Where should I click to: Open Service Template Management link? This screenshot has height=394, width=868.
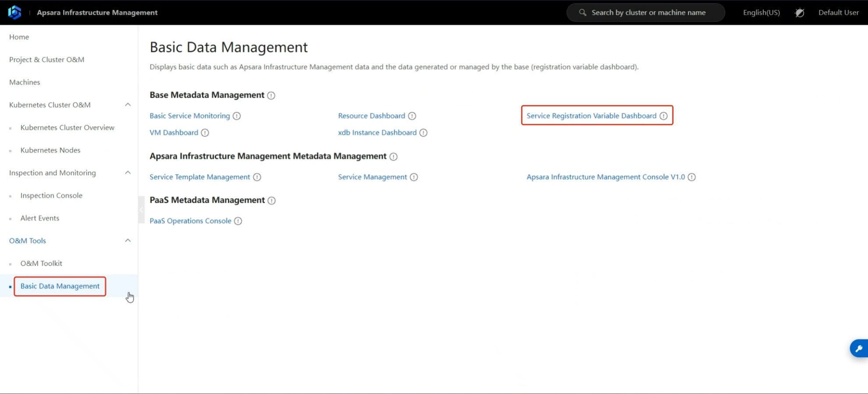coord(200,177)
